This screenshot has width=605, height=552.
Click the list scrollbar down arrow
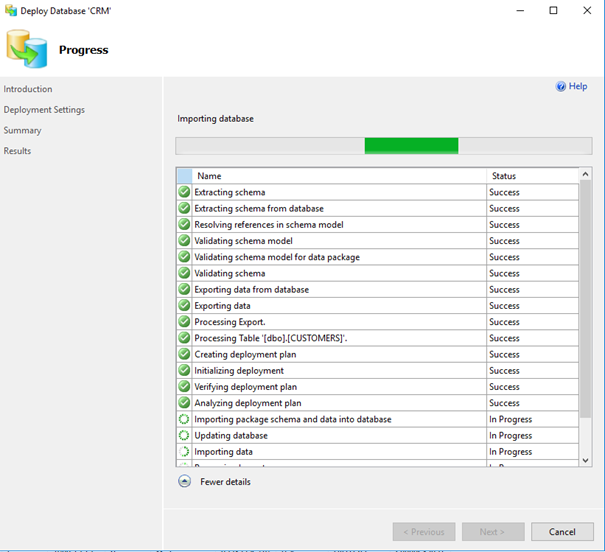click(585, 460)
